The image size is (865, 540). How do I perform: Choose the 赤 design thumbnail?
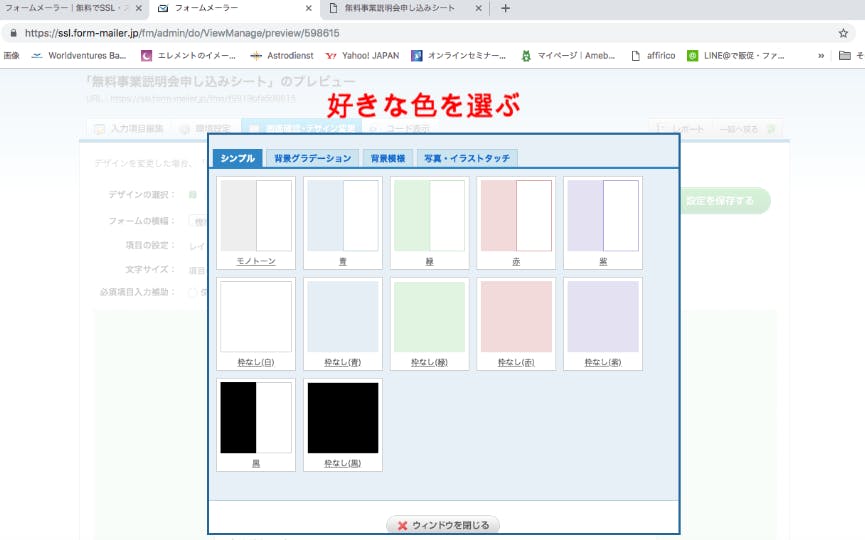coord(516,216)
